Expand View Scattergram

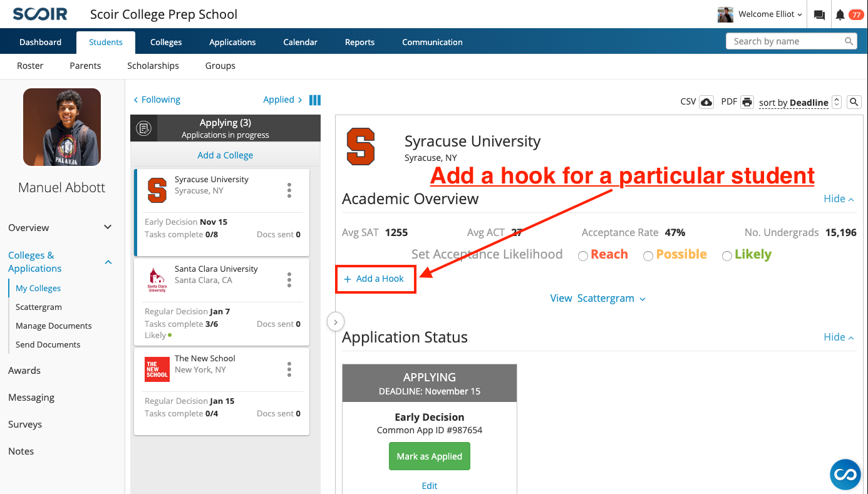tap(598, 298)
